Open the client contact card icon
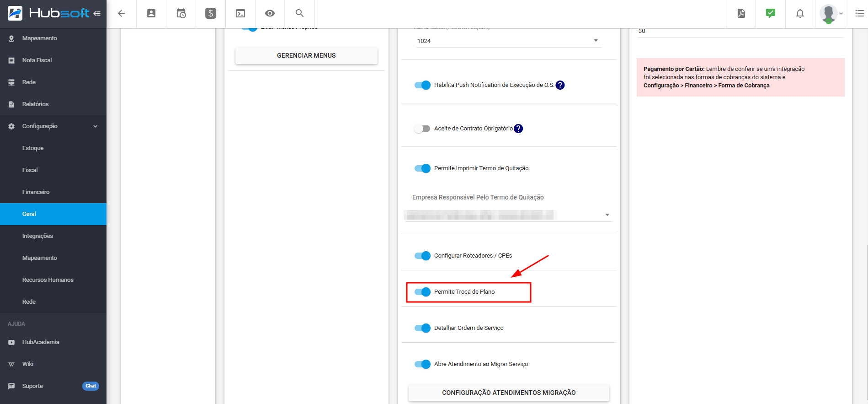 tap(151, 14)
